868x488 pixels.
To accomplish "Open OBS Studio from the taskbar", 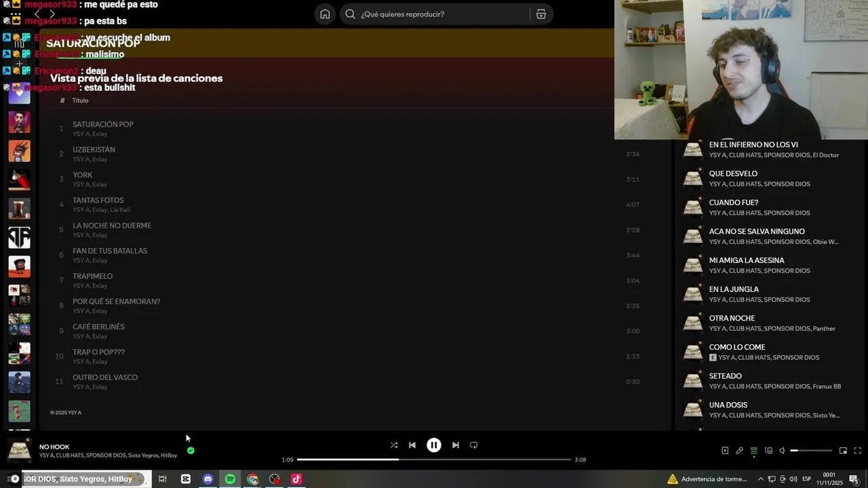I will coord(275,479).
